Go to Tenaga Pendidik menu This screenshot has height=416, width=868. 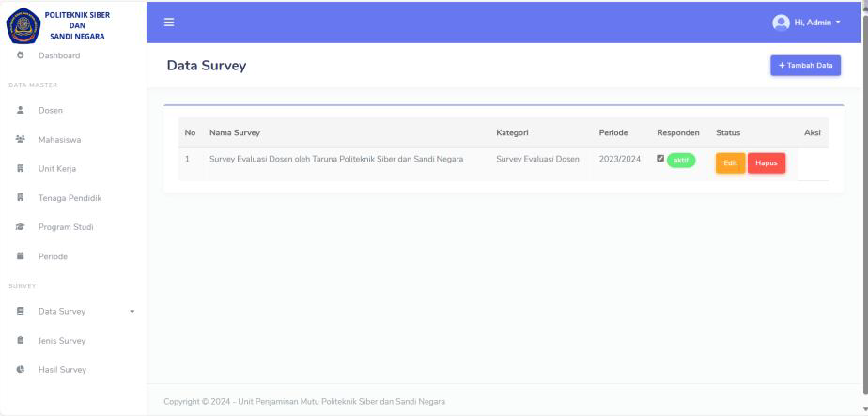[x=70, y=198]
